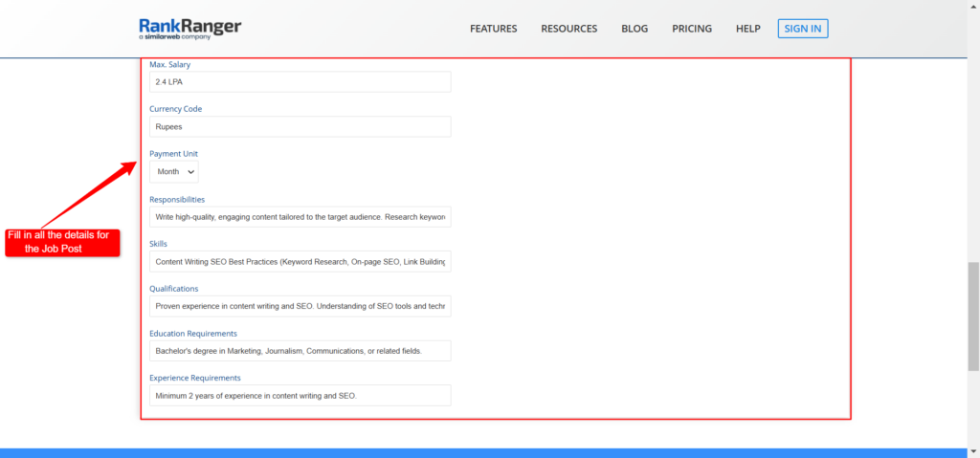Click the similarweb company tagline
The height and width of the screenshot is (458, 980).
click(x=174, y=37)
